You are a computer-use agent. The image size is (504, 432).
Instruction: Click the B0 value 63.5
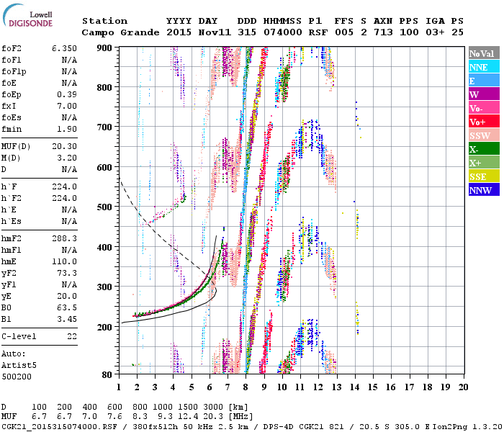click(67, 308)
